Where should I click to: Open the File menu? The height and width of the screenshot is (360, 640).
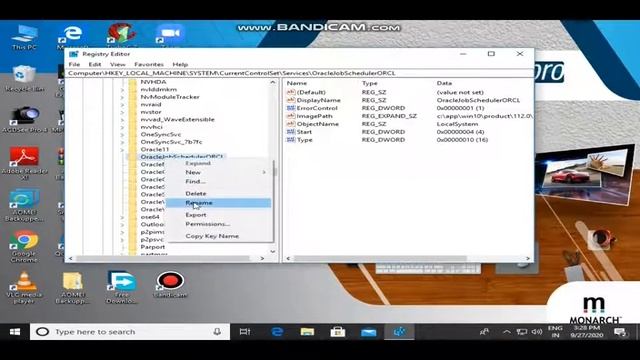[74, 64]
